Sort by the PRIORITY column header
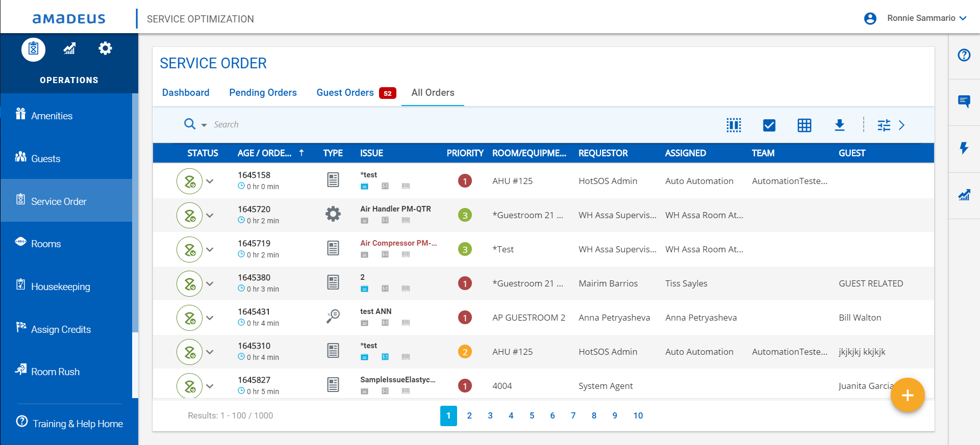Viewport: 980px width, 445px height. (465, 153)
